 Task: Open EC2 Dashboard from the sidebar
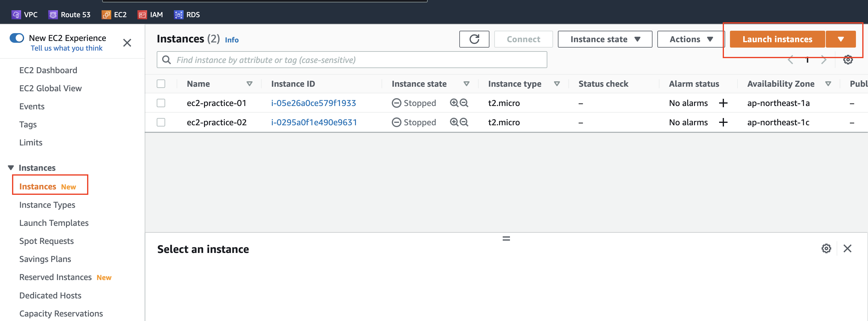click(48, 70)
